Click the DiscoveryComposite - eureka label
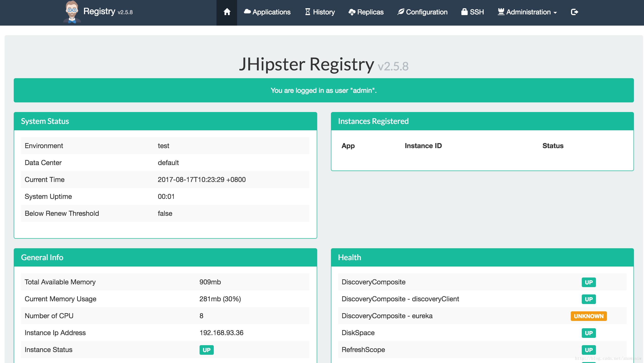Viewport: 644px width, 363px height. (387, 316)
